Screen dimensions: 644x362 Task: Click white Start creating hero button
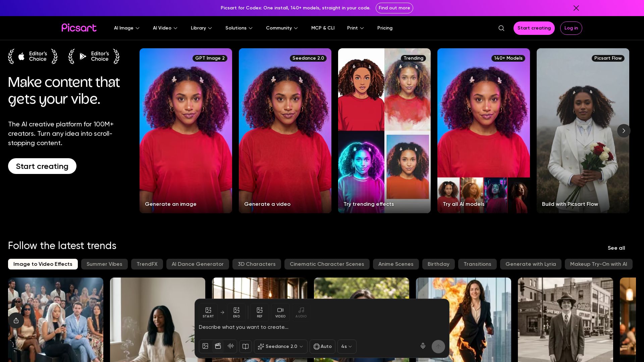point(42,166)
